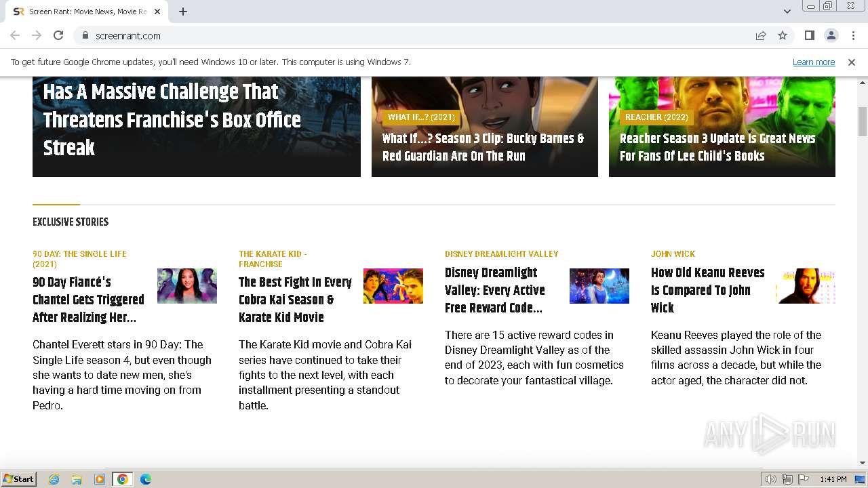Open 90 Day Fiancé's Chantel headline
The height and width of the screenshot is (488, 868).
(88, 300)
